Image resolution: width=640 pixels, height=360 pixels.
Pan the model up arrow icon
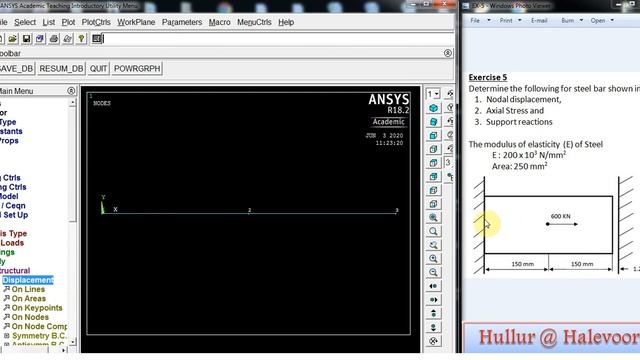coord(433,313)
